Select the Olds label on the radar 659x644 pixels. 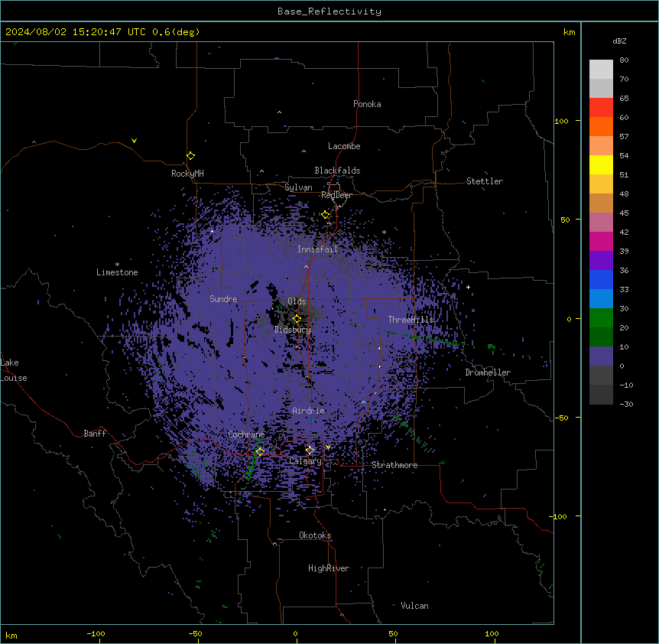[x=297, y=301]
